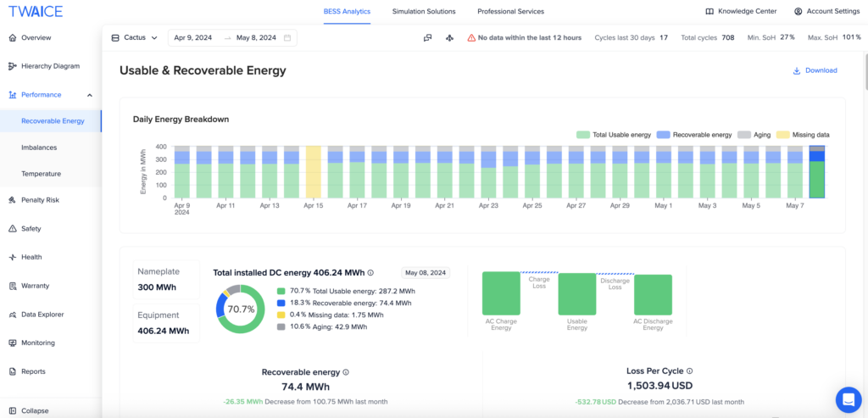Image resolution: width=868 pixels, height=418 pixels.
Task: Click the Total cycles 708 value
Action: pos(728,37)
